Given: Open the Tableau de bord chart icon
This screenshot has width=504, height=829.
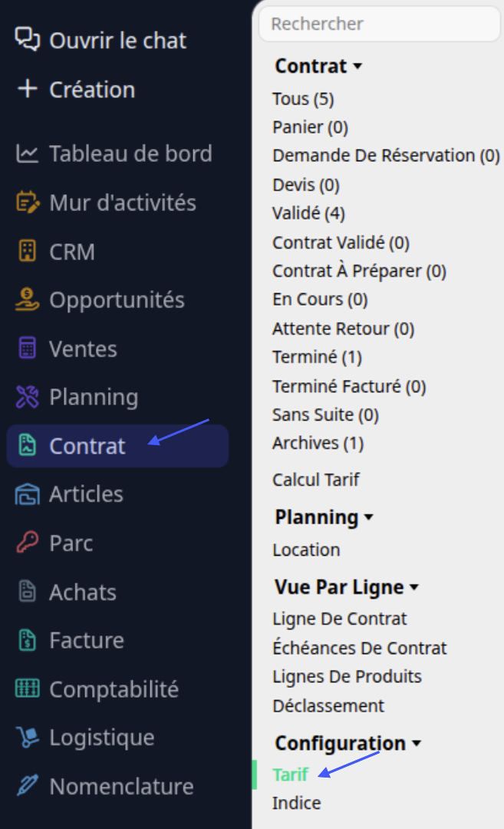Looking at the screenshot, I should (27, 154).
